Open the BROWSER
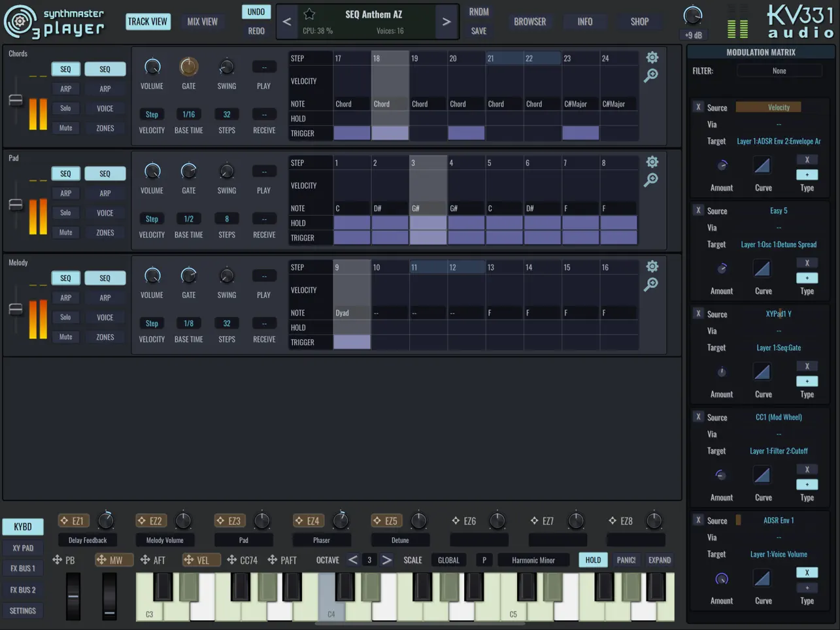The height and width of the screenshot is (630, 840). (530, 22)
